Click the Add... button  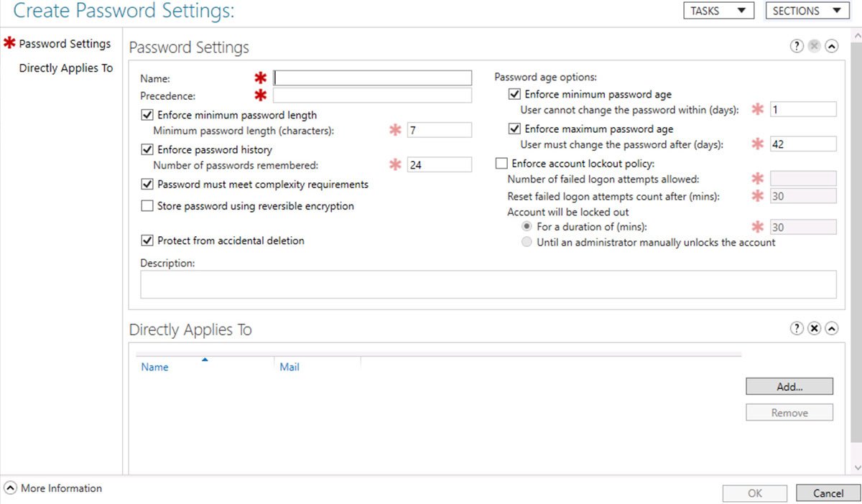pos(789,386)
